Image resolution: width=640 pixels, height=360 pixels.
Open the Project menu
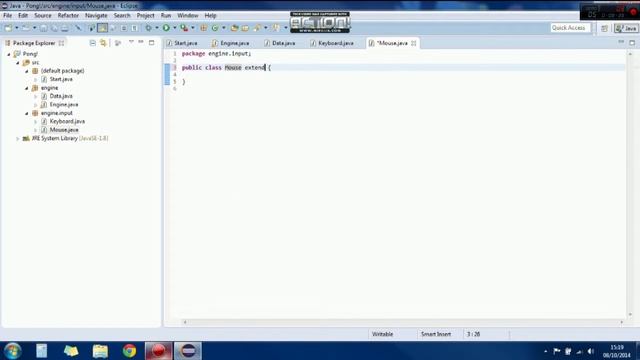pos(145,16)
